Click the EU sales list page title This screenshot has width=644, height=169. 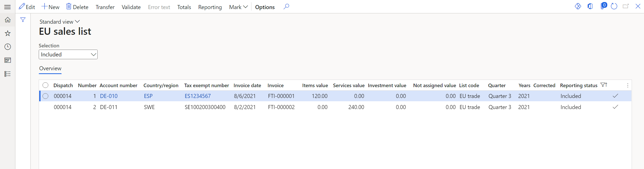65,31
